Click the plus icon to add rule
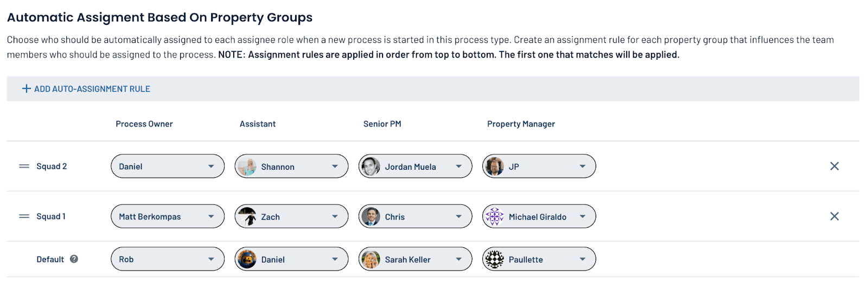The height and width of the screenshot is (282, 868). [x=26, y=89]
